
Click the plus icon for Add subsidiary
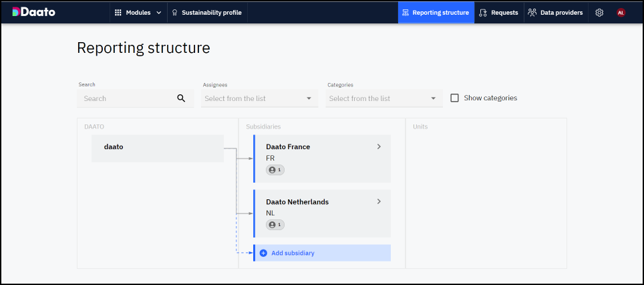click(x=263, y=253)
